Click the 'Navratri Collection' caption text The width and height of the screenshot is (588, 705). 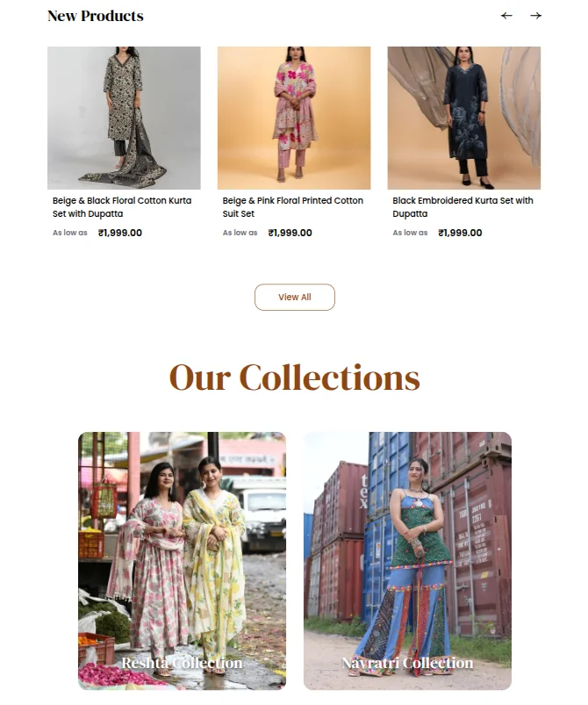(407, 663)
